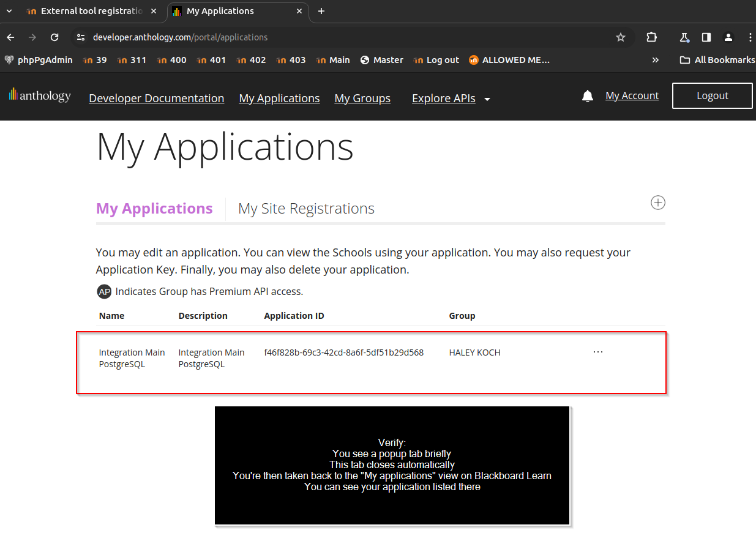The height and width of the screenshot is (552, 756).
Task: Click Integration Main PostgreSQL in Description column
Action: coord(212,359)
